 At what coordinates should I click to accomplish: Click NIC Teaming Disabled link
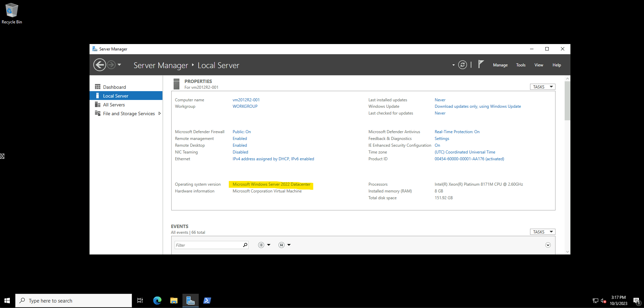pyautogui.click(x=240, y=152)
